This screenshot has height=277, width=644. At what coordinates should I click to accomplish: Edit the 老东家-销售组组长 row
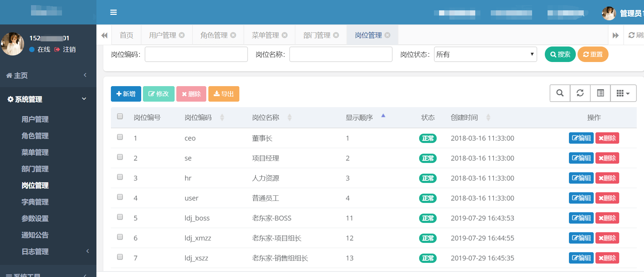(581, 258)
